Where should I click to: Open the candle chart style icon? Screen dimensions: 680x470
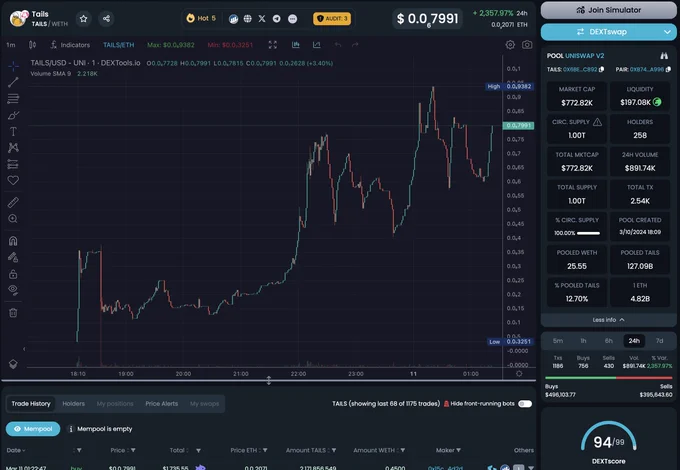[33, 45]
